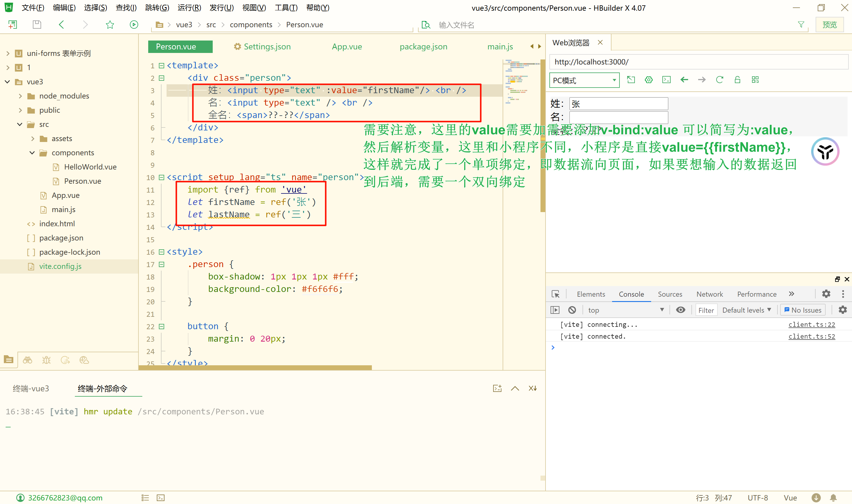Click the devtools inspect element icon

click(x=556, y=294)
